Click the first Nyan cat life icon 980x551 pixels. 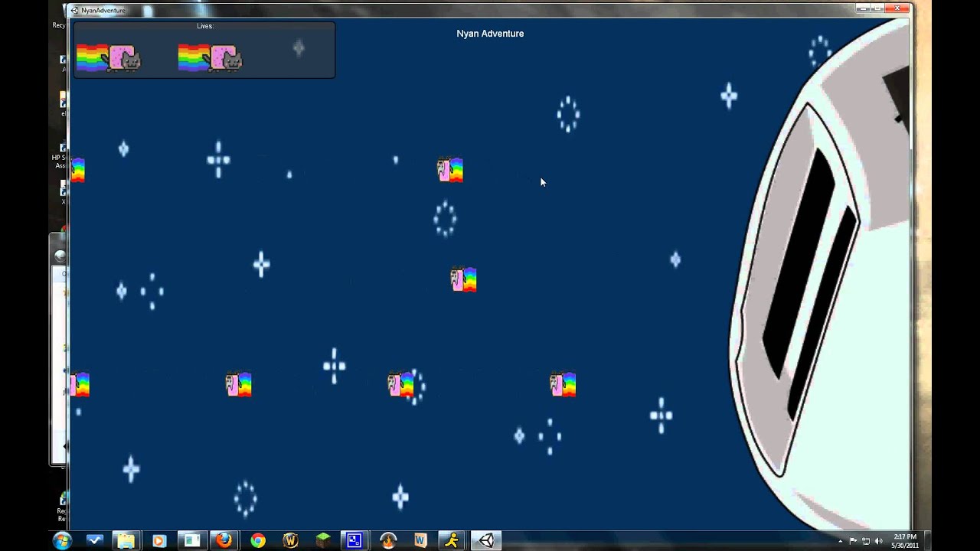coord(108,58)
